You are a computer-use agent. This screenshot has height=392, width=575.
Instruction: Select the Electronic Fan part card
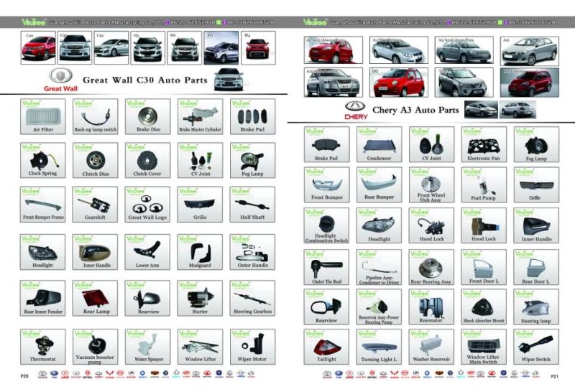[484, 144]
